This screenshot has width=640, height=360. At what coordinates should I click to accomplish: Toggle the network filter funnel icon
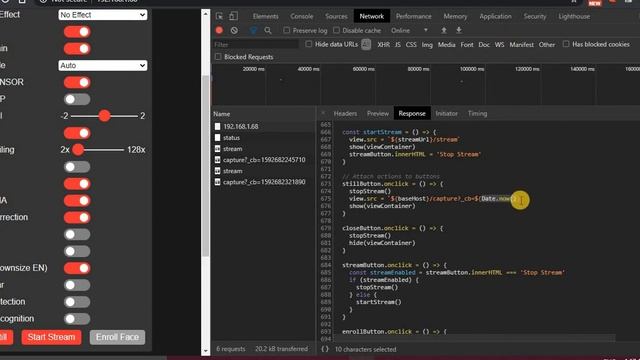[253, 30]
